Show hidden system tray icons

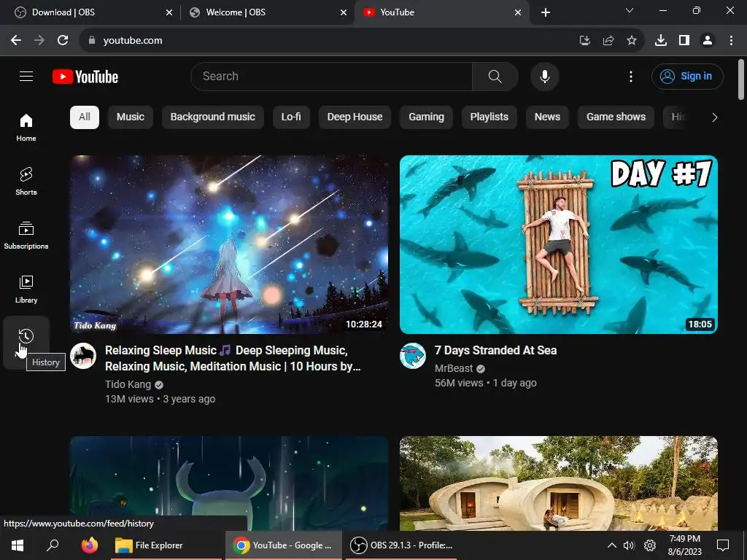click(x=612, y=545)
